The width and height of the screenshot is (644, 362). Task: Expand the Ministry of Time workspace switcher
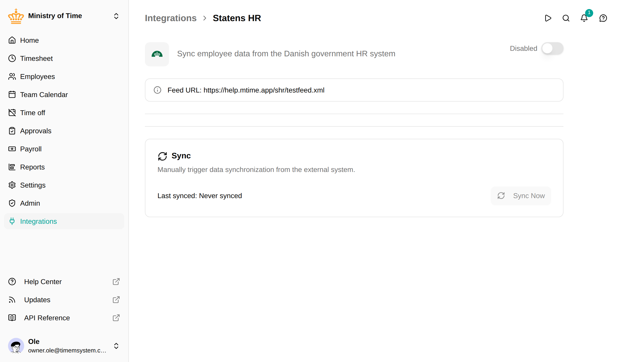point(116,16)
